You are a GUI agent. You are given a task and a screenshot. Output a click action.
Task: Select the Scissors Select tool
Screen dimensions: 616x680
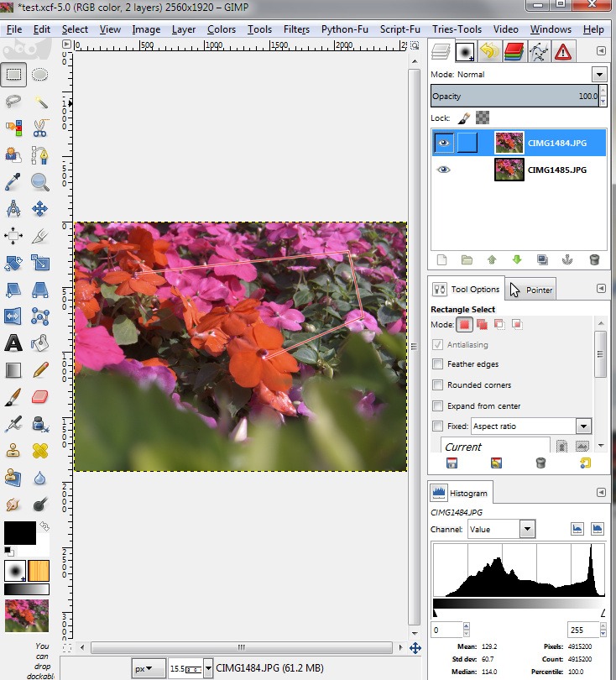tap(40, 128)
